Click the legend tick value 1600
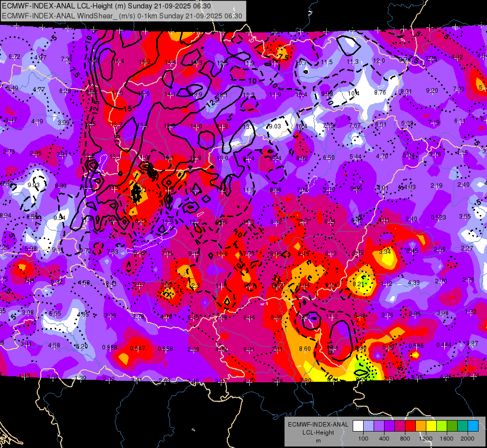Viewport: 487px width, 448px height. click(x=447, y=439)
